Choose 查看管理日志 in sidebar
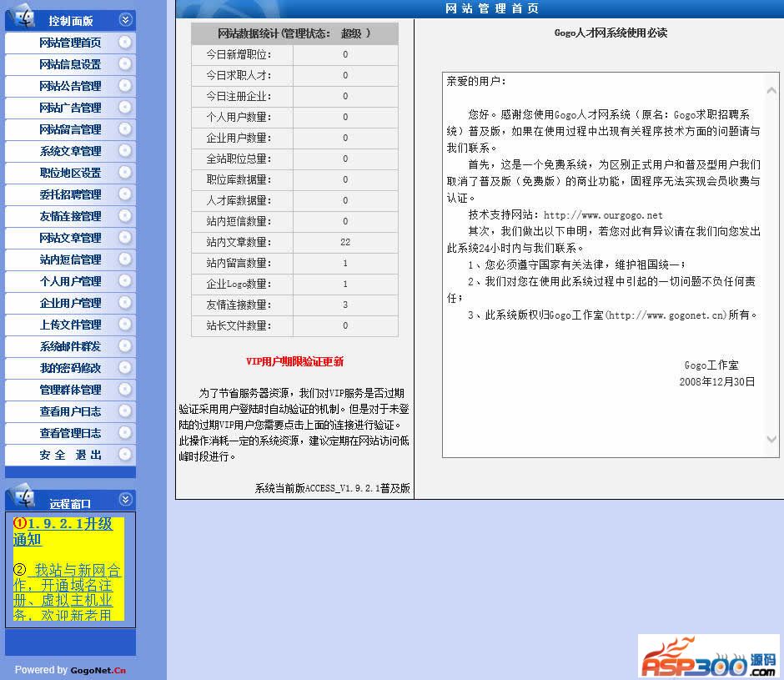Image resolution: width=784 pixels, height=680 pixels. 70,433
